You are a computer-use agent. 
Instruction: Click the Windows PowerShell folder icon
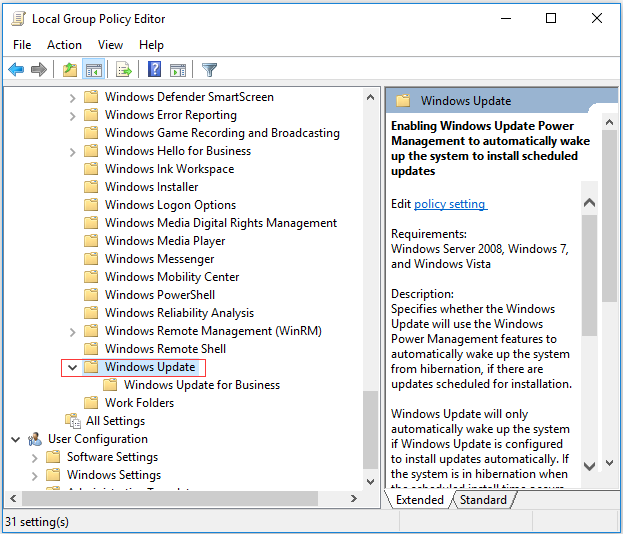pyautogui.click(x=91, y=295)
